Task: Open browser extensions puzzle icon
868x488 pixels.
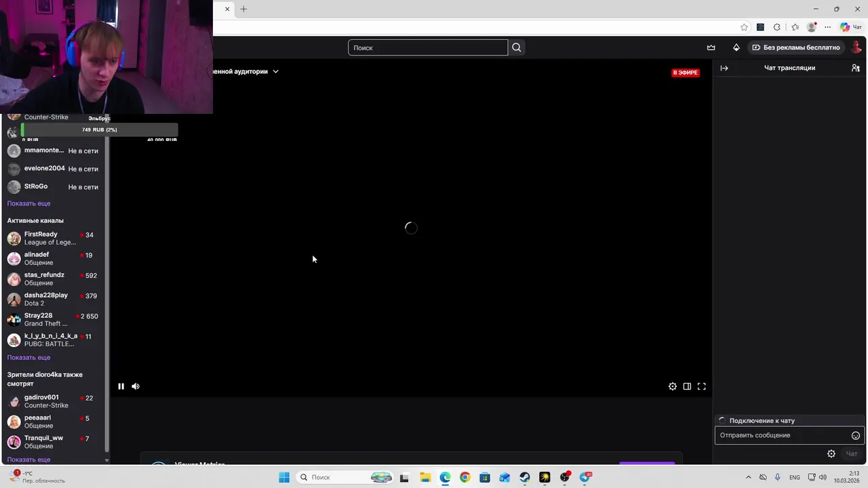Action: (777, 27)
